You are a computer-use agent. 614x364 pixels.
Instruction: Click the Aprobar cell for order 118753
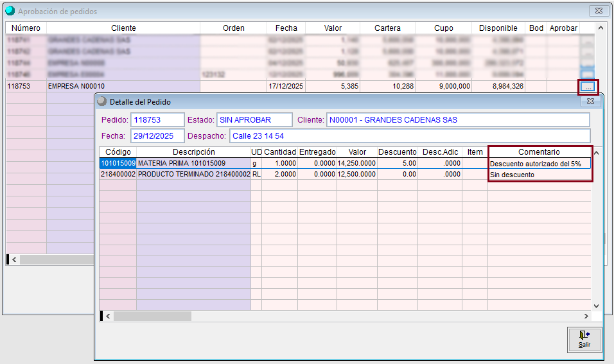tap(563, 86)
